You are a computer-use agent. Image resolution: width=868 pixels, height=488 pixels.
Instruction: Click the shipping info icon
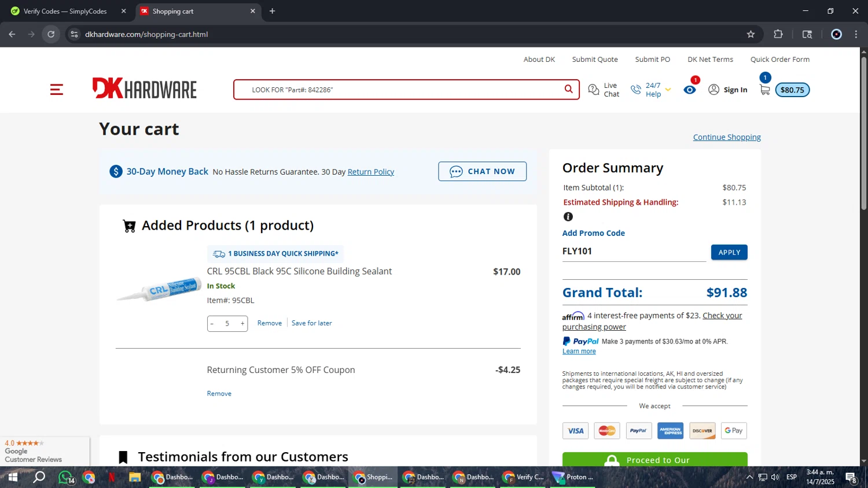tap(568, 217)
